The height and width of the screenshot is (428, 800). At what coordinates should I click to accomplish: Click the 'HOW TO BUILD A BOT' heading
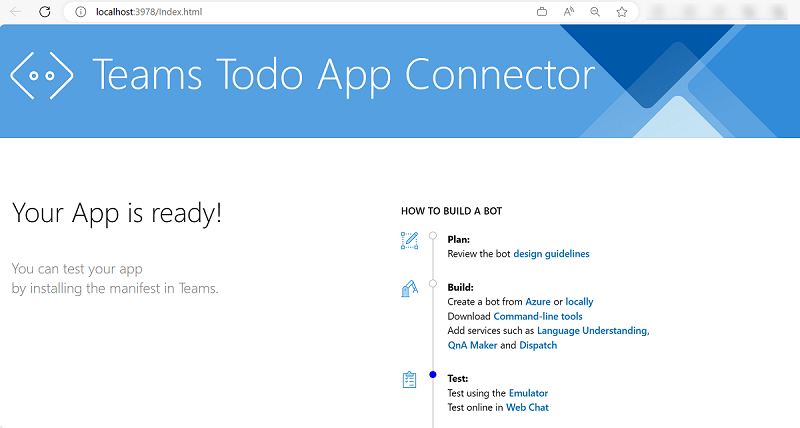(452, 211)
